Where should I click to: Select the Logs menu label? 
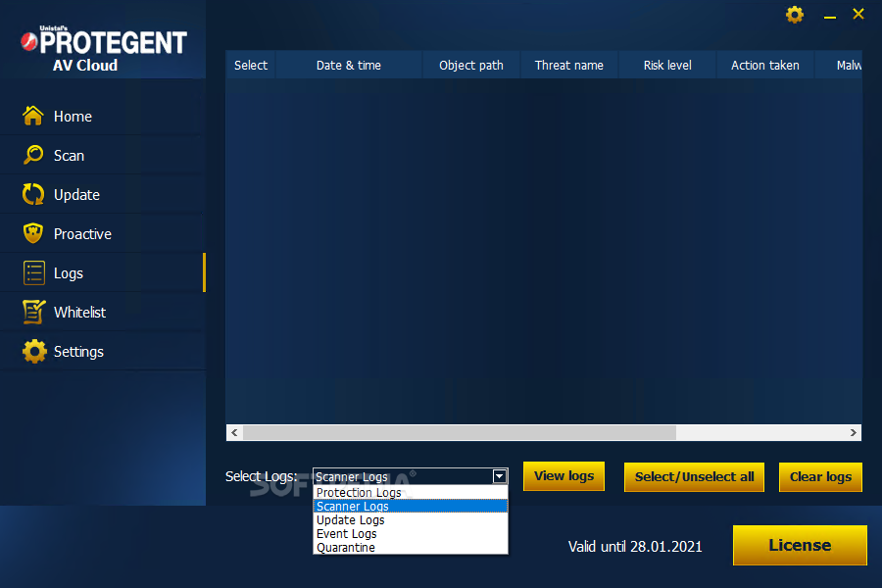[x=68, y=273]
